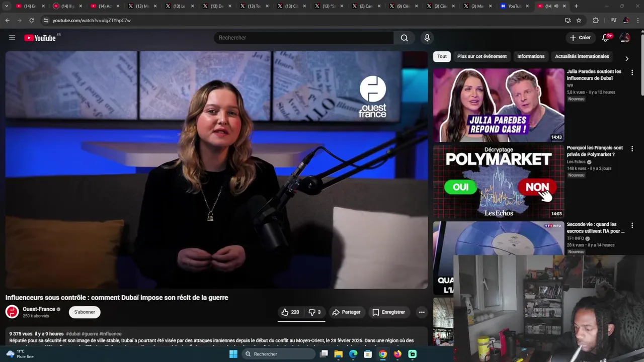The height and width of the screenshot is (362, 644).
Task: Click the 9 375 vues text
Action: click(x=21, y=334)
